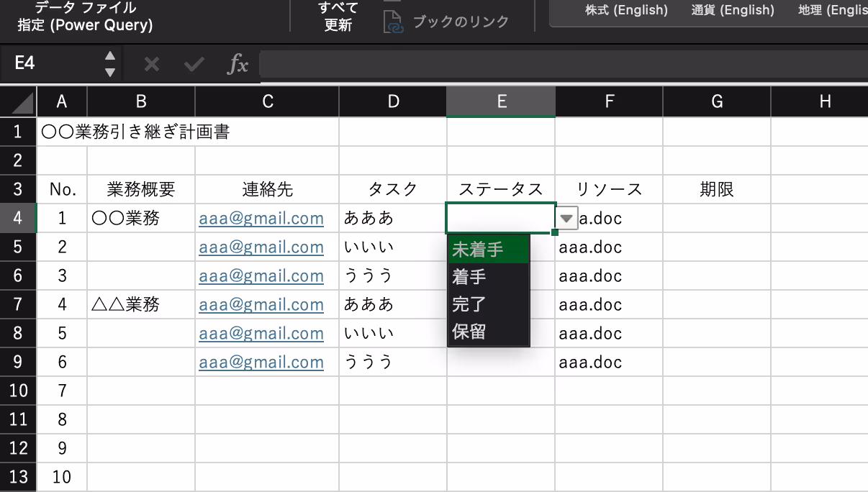Select 通貨 (English) data type
The width and height of the screenshot is (868, 492).
click(733, 10)
